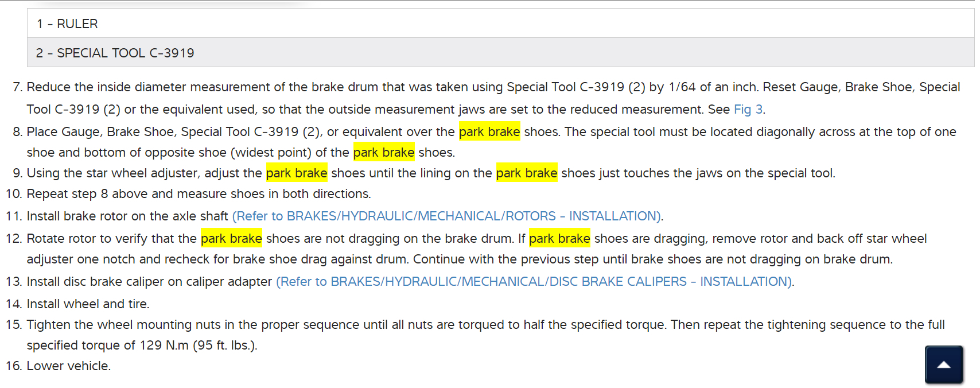Click the "Install wheel and tire." step
The width and height of the screenshot is (980, 388).
[x=88, y=304]
